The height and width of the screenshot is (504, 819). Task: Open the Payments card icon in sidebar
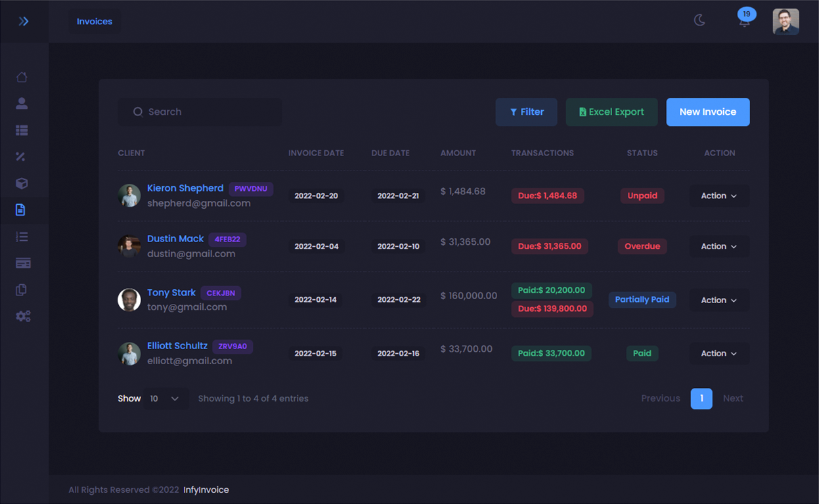(x=22, y=262)
